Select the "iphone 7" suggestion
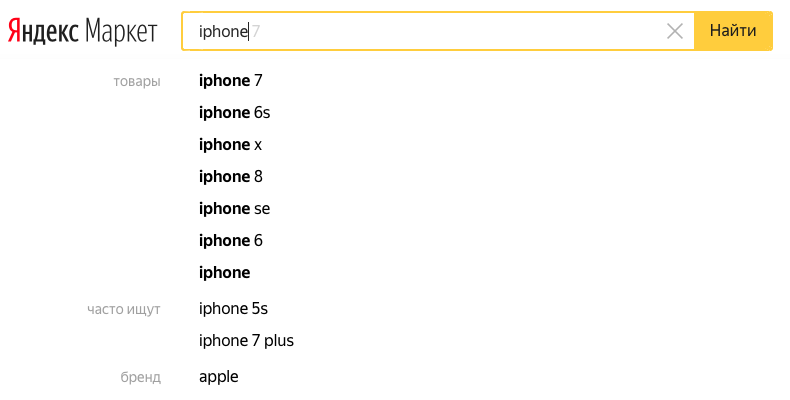Screen dimensions: 790x400 (x=231, y=80)
